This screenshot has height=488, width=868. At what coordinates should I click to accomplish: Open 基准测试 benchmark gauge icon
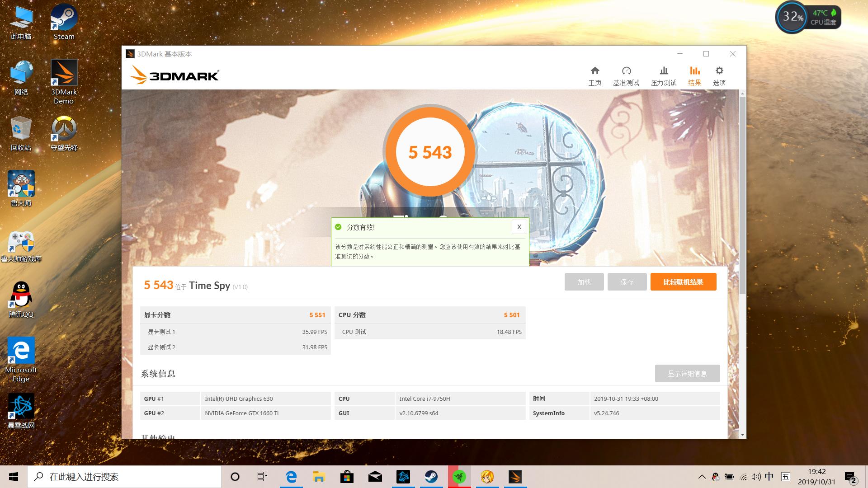[x=626, y=76]
